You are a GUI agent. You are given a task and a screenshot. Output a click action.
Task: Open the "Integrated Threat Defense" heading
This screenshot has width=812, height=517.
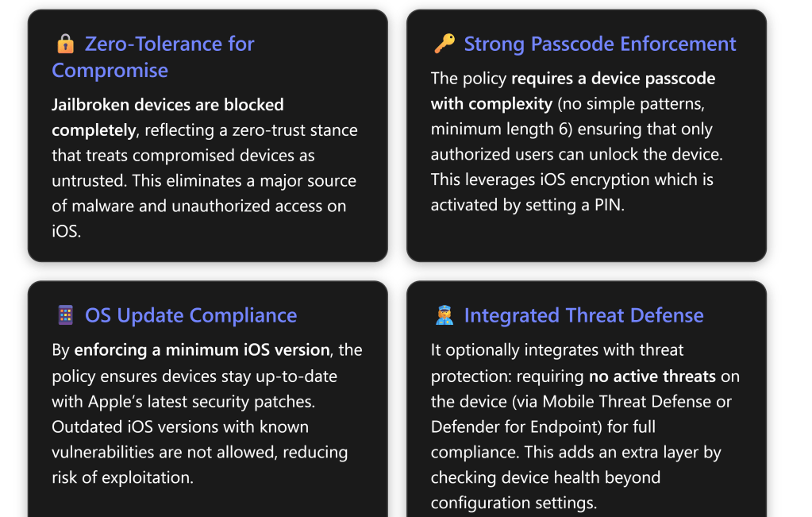[x=583, y=315]
